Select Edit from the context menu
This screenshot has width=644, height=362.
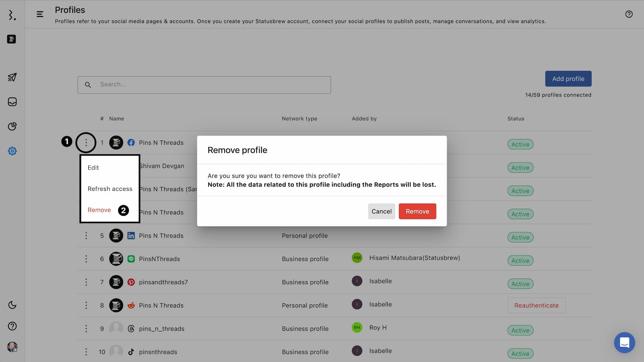pos(93,168)
